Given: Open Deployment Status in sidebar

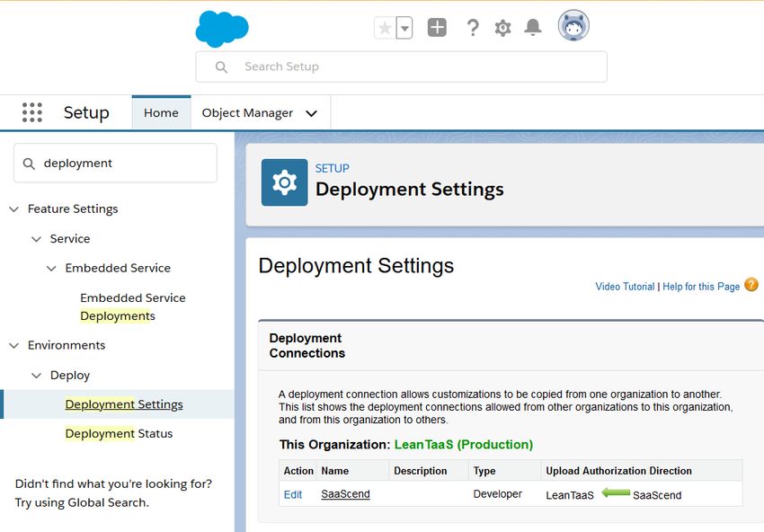Looking at the screenshot, I should click(119, 433).
